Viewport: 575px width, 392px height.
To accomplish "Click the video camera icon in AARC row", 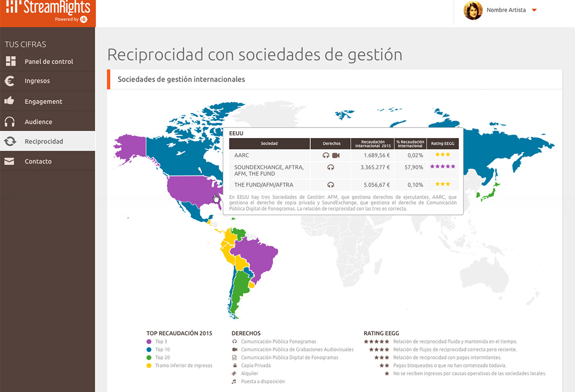I will pos(336,155).
